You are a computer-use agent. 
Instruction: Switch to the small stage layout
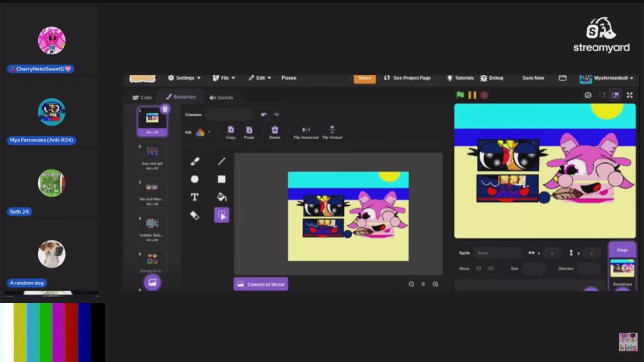[602, 95]
